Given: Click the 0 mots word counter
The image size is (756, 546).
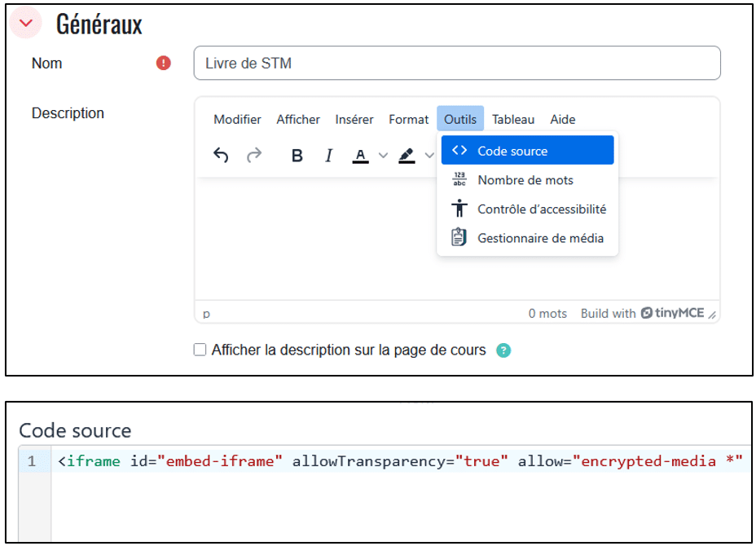Looking at the screenshot, I should tap(547, 314).
